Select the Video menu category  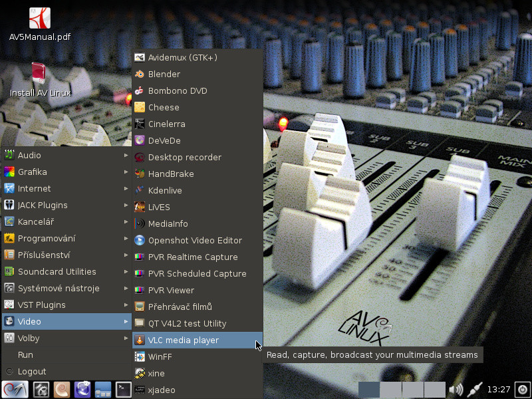click(x=66, y=321)
